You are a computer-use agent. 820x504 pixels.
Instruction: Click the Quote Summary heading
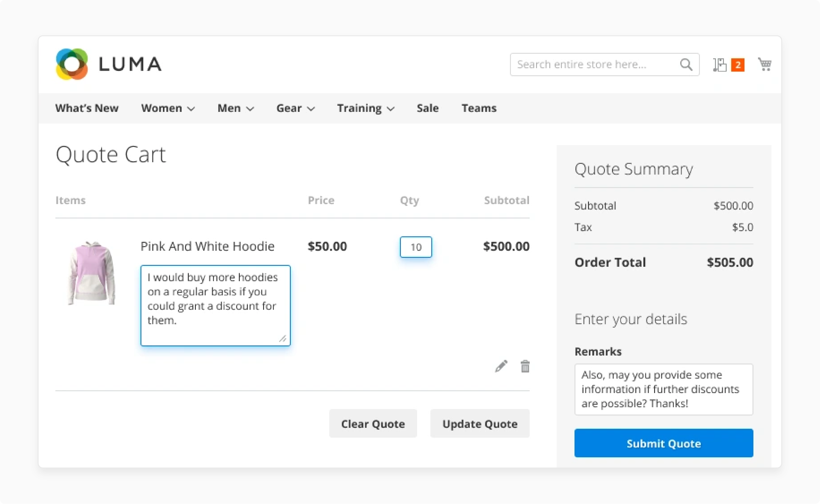click(x=634, y=169)
